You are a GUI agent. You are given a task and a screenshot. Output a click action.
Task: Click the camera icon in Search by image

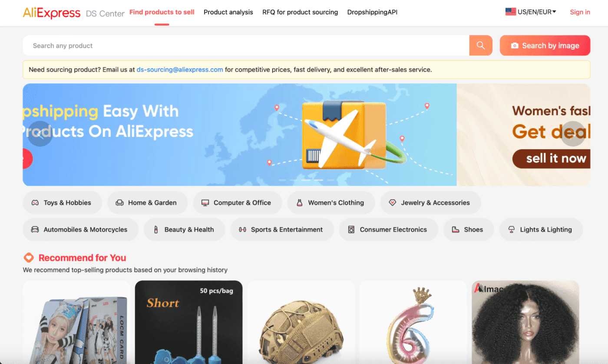point(515,46)
